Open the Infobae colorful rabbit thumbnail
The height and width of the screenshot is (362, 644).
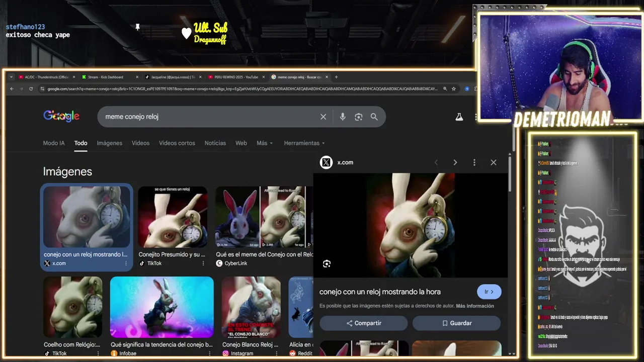162,307
